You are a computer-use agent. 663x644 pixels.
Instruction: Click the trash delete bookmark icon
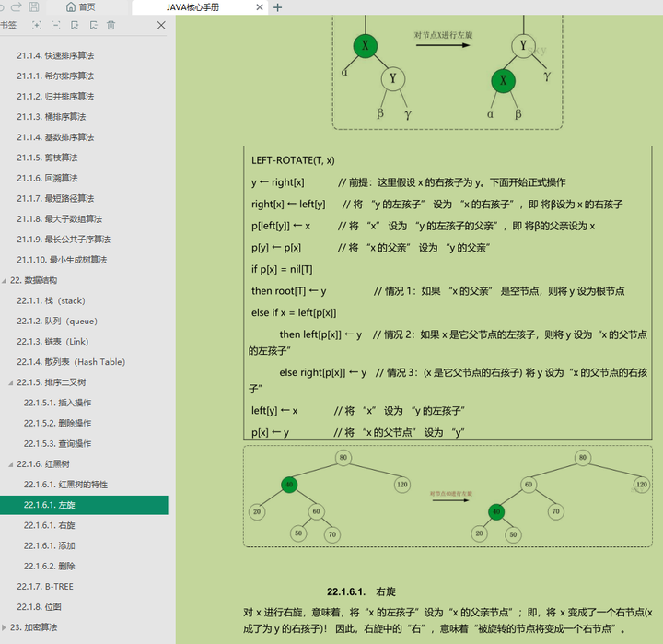tap(110, 26)
